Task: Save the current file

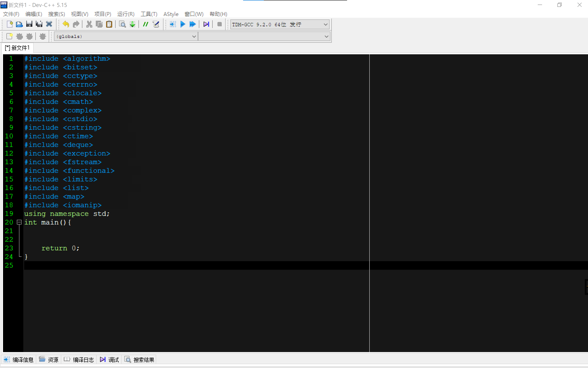Action: [x=29, y=24]
